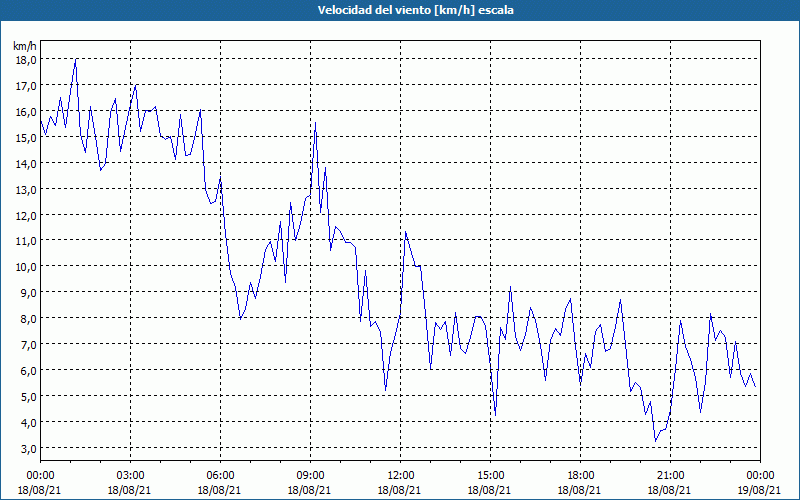The width and height of the screenshot is (800, 500).
Task: Click the 18,0 y-axis value
Action: click(26, 60)
